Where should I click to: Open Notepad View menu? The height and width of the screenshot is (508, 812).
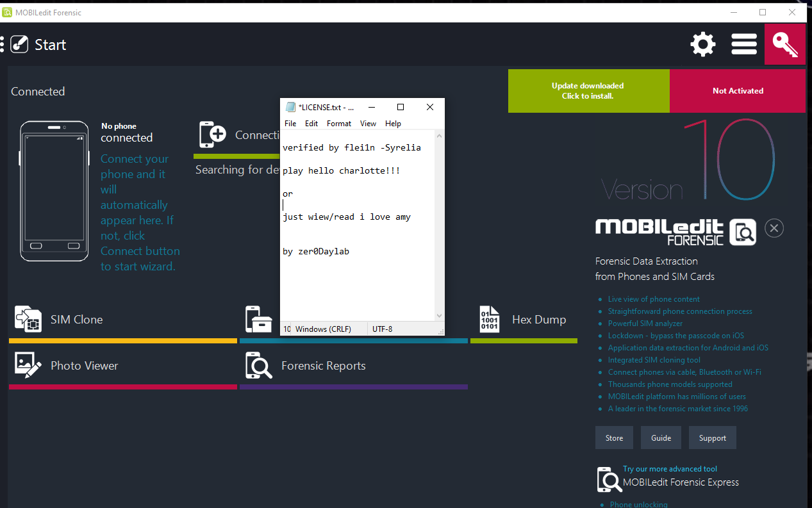(368, 124)
